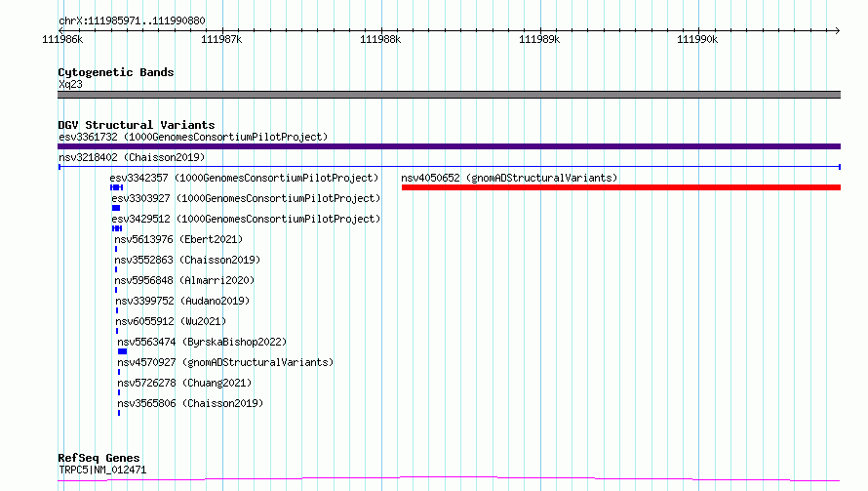Click the 111989k ruler tick label
868x491 pixels.
pos(539,39)
